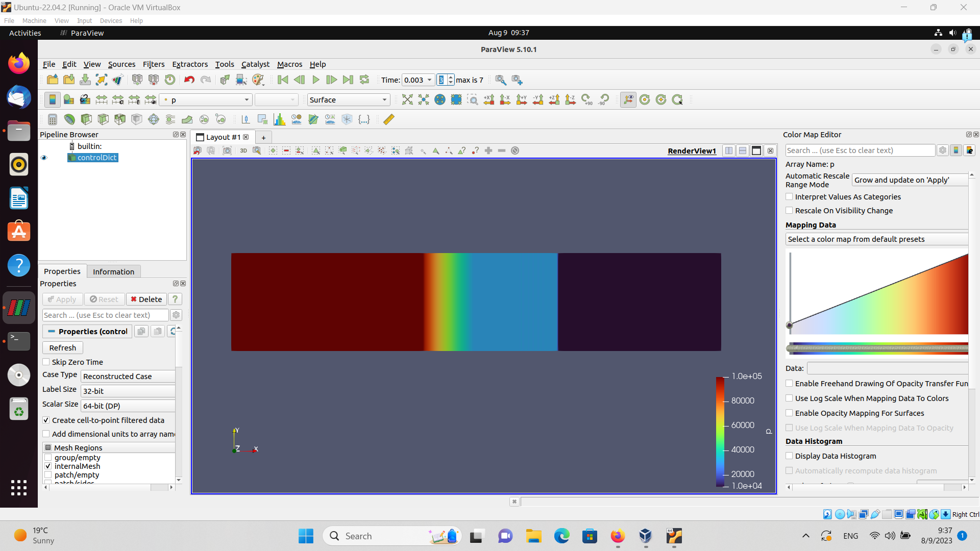Open the Surface representation dropdown
The width and height of the screenshot is (980, 551).
348,100
